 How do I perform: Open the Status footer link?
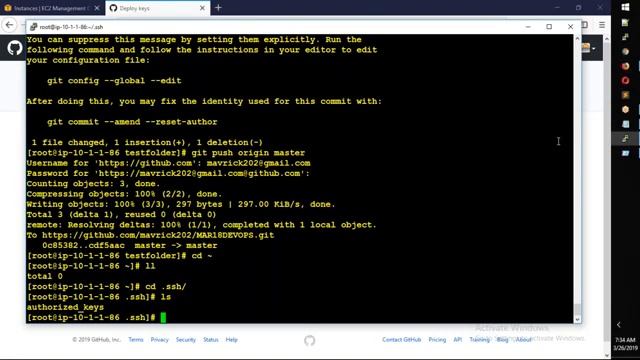(211, 340)
